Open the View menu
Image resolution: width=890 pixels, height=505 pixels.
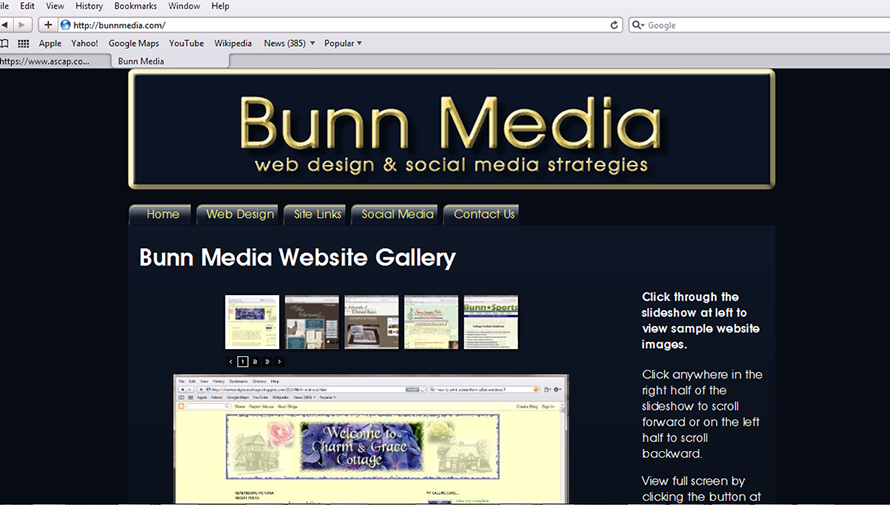click(x=55, y=6)
